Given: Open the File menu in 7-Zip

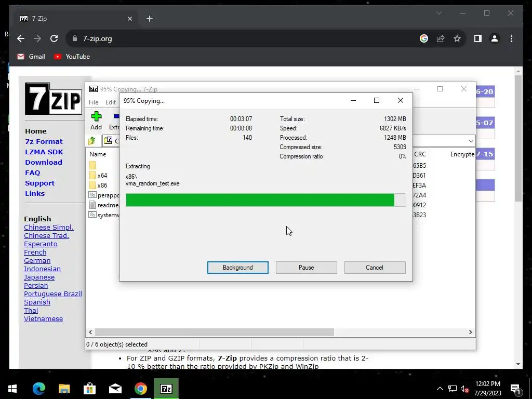Looking at the screenshot, I should 94,102.
